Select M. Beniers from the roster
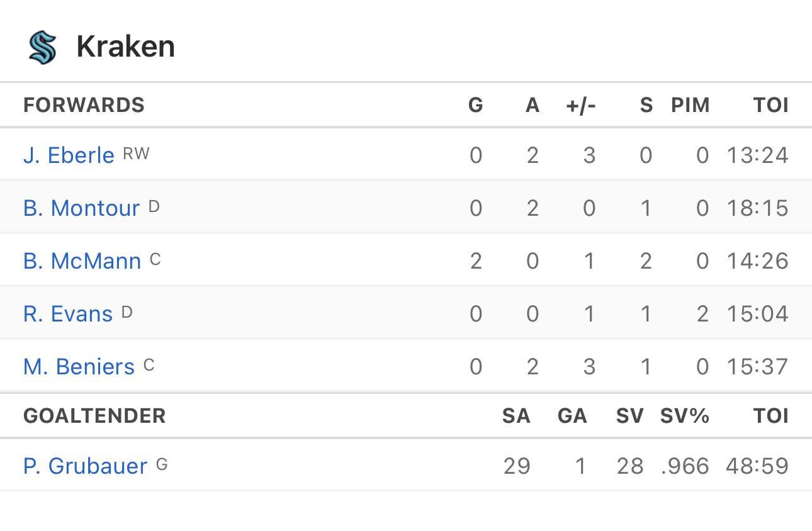The image size is (812, 531). click(78, 366)
